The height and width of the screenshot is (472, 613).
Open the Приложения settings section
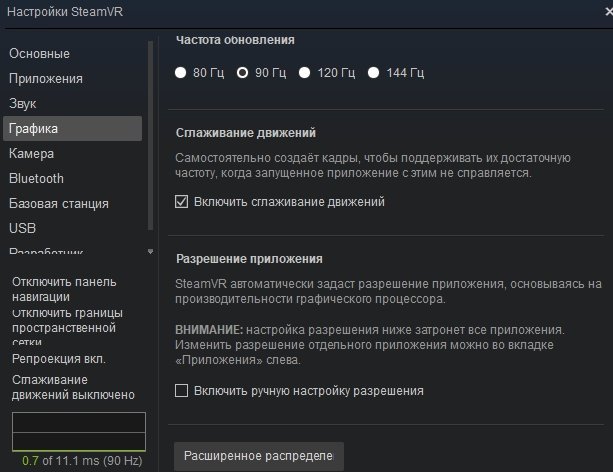(46, 78)
